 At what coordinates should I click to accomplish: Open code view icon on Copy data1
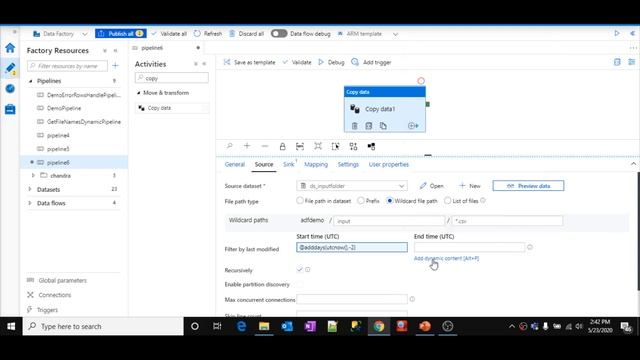[x=369, y=126]
